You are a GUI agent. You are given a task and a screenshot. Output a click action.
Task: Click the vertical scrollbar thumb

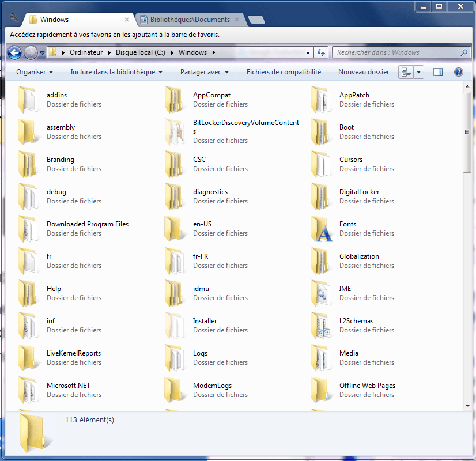point(467,132)
